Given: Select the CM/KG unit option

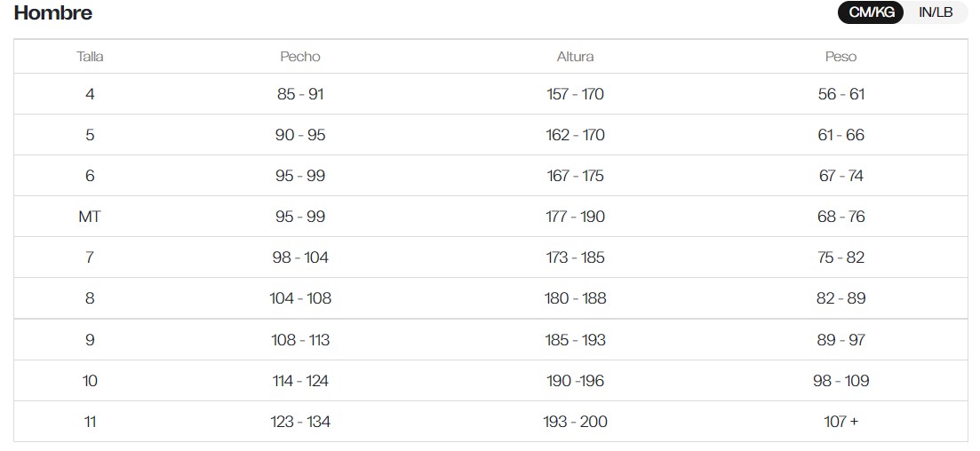Looking at the screenshot, I should [x=870, y=12].
